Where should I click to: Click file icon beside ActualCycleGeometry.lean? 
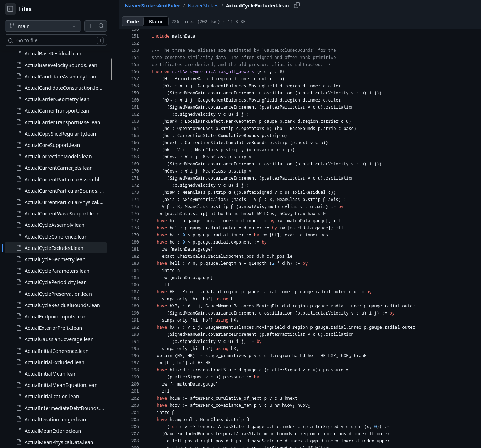pyautogui.click(x=19, y=259)
